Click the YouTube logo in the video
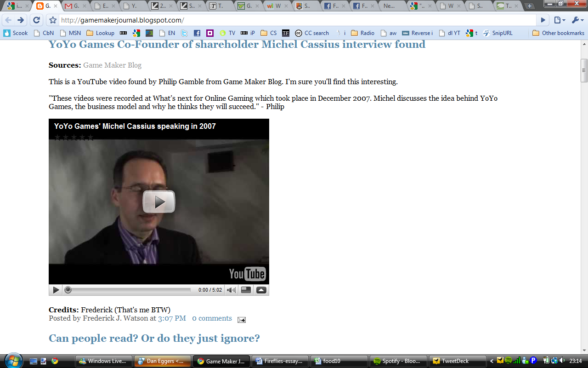Screen dimensions: 588x368 248,274
